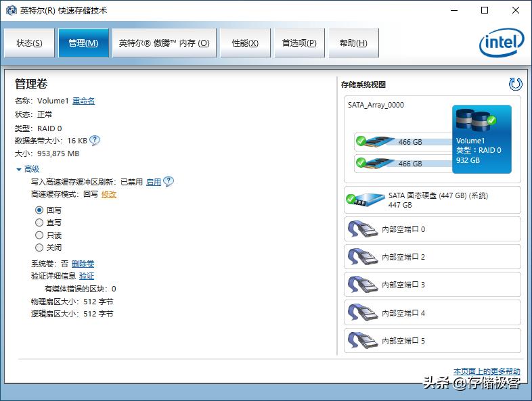This screenshot has height=401, width=532.
Task: Switch to the 管理(M) tab
Action: tap(83, 43)
